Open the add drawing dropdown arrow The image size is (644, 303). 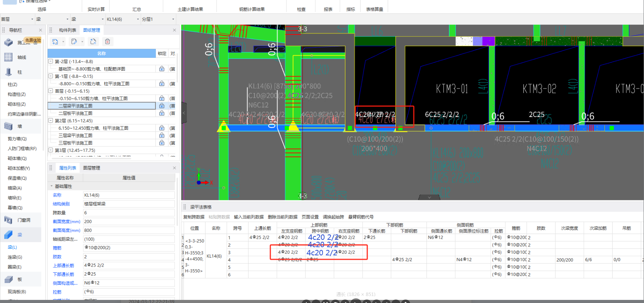click(x=63, y=42)
